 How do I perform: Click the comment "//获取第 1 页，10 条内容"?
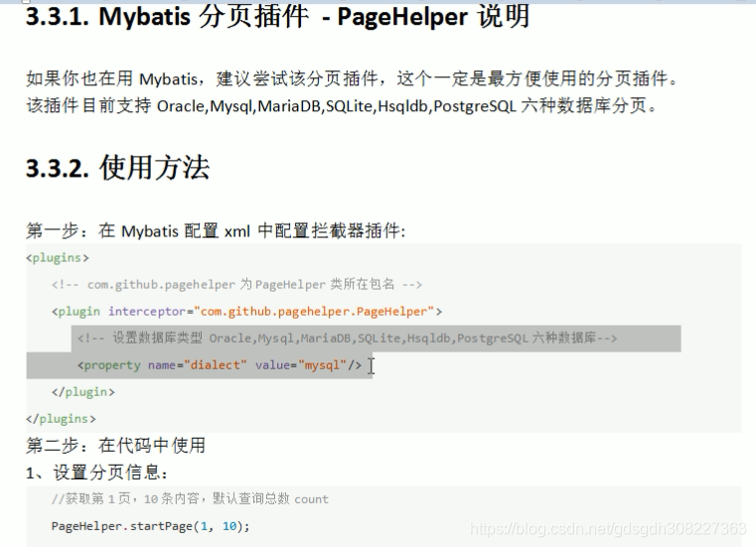[190, 498]
